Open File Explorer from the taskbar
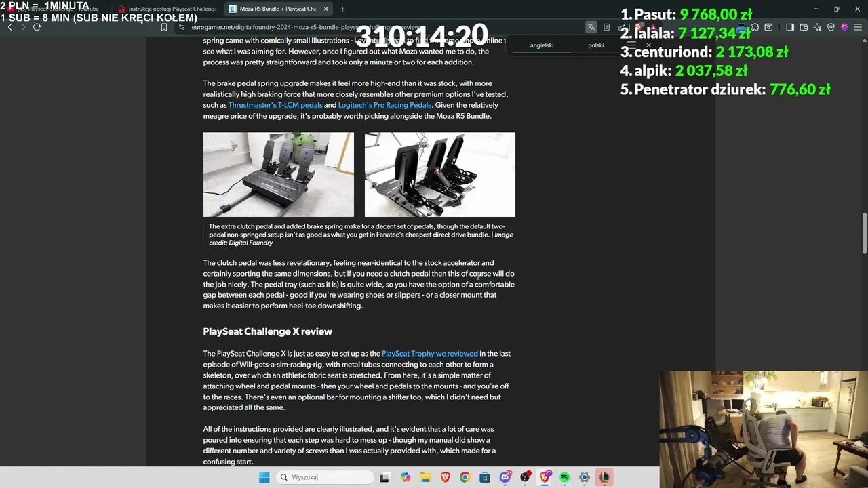The width and height of the screenshot is (868, 488). coord(425,477)
